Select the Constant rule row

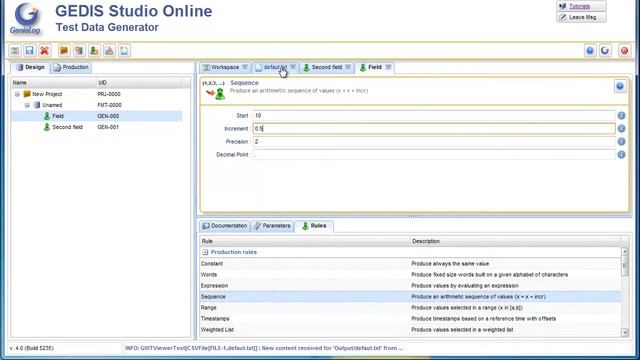click(x=410, y=264)
